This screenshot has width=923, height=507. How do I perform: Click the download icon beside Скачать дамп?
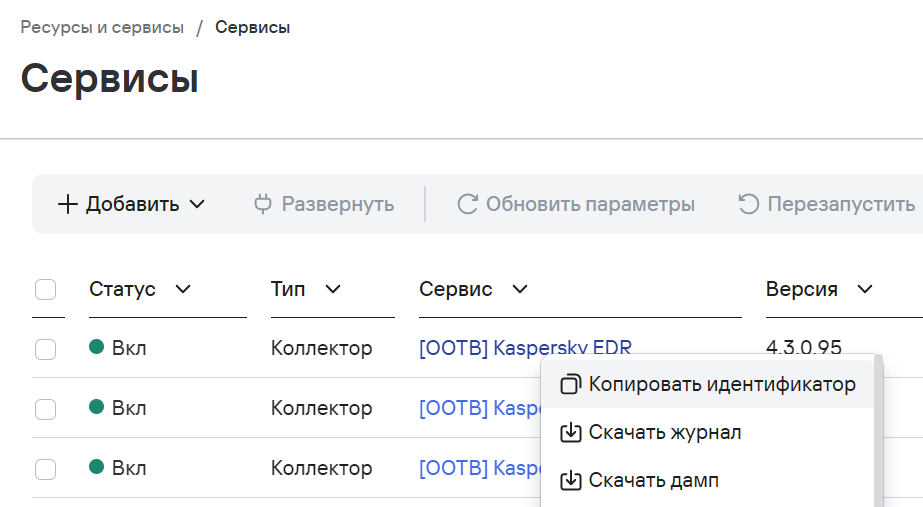[570, 481]
